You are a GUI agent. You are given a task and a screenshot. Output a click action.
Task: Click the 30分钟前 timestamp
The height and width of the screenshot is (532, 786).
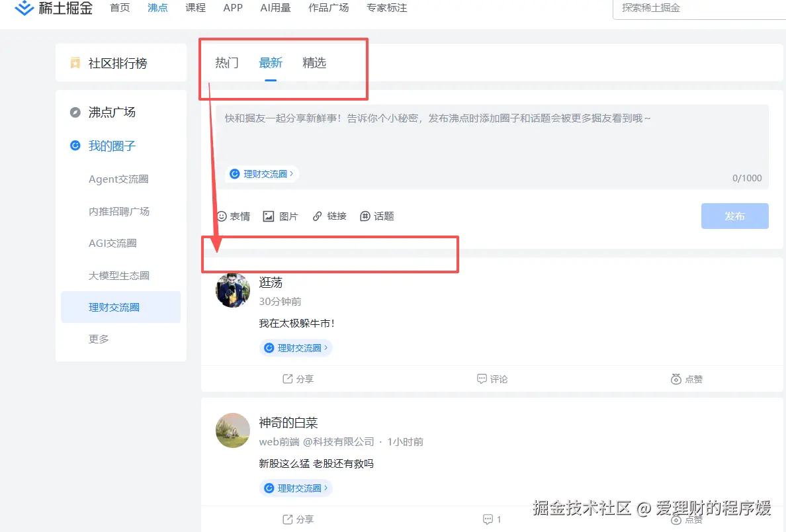[x=281, y=301]
